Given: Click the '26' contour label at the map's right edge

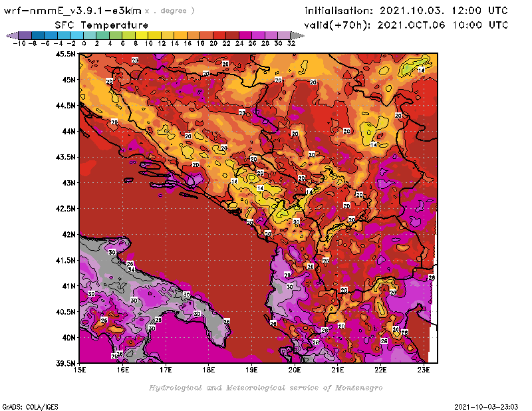Looking at the screenshot, I should [432, 277].
